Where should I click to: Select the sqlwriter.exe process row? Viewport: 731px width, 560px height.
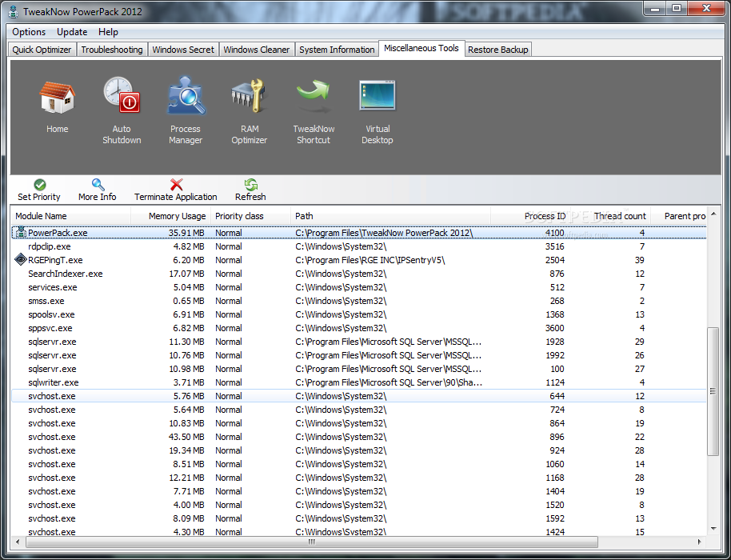click(359, 382)
